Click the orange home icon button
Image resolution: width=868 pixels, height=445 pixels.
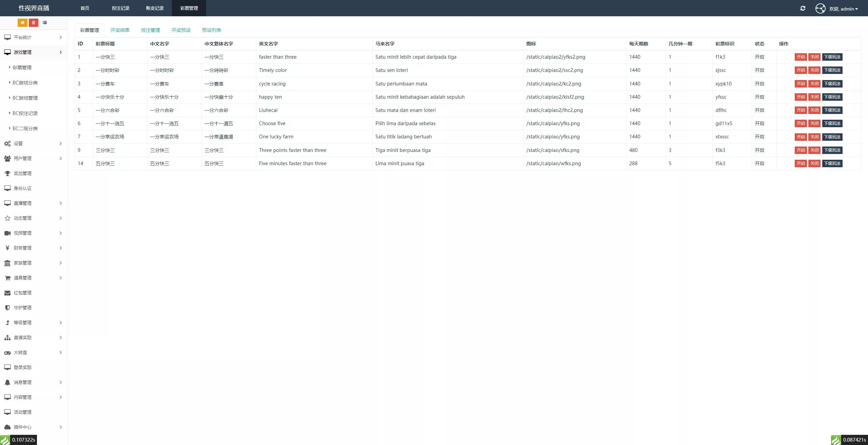22,23
